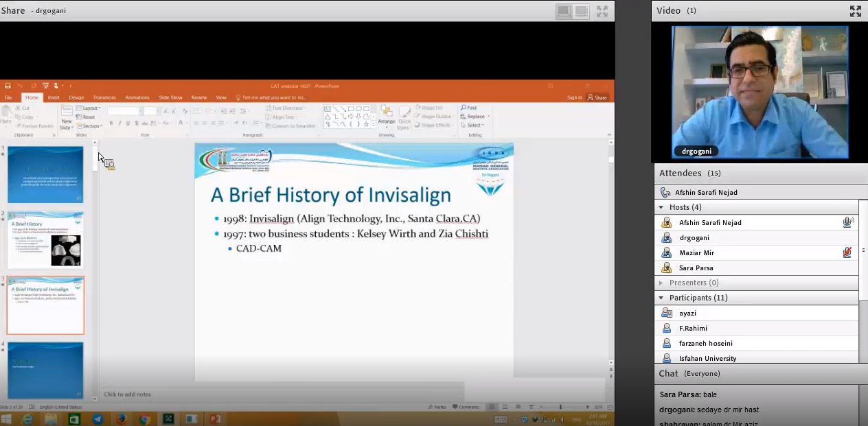Click Sign in on the PowerPoint title bar
Screen dimensions: 868x426
coord(575,97)
